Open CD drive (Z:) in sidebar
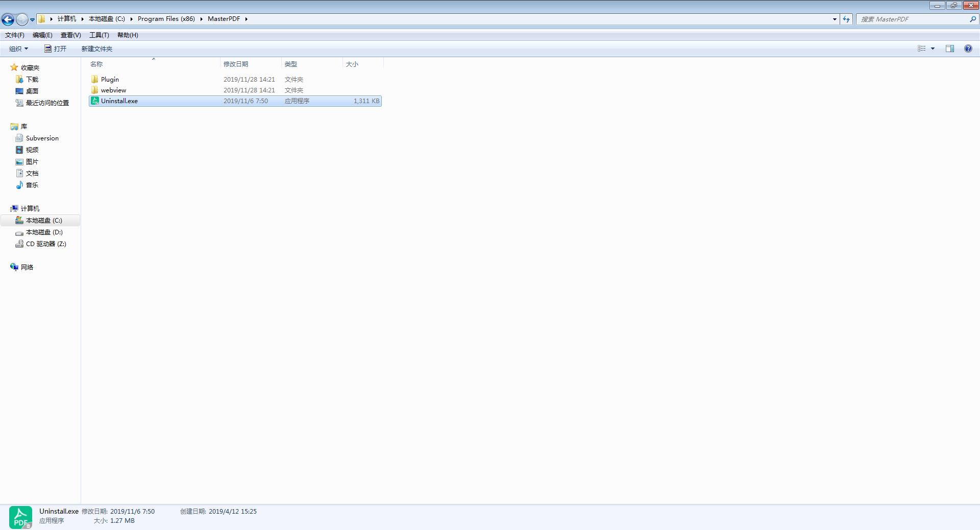 coord(46,244)
